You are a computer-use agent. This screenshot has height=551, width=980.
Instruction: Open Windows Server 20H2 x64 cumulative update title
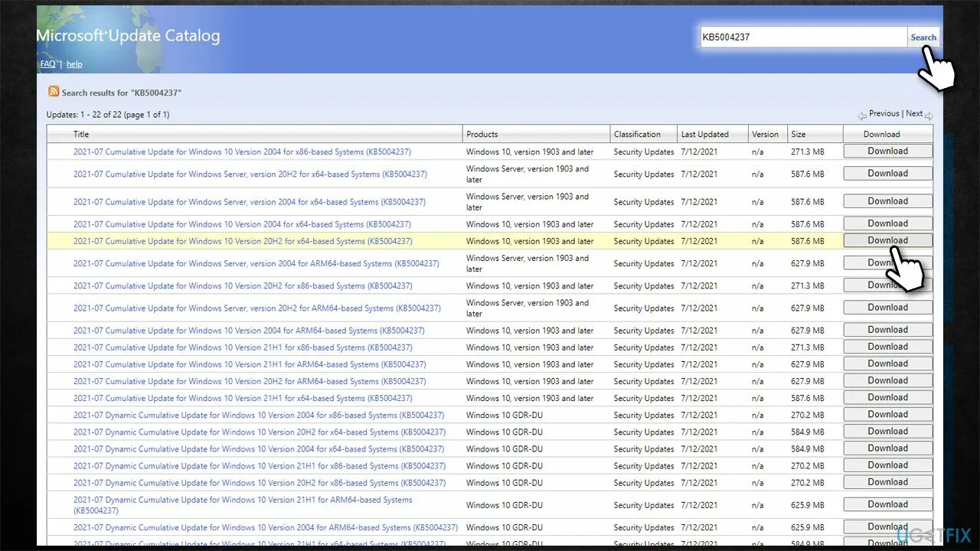coord(250,174)
